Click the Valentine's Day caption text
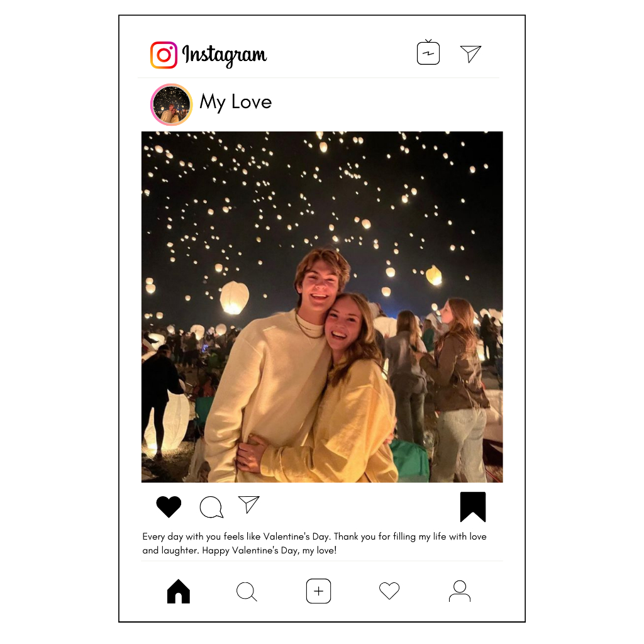The height and width of the screenshot is (644, 644). coord(314,543)
